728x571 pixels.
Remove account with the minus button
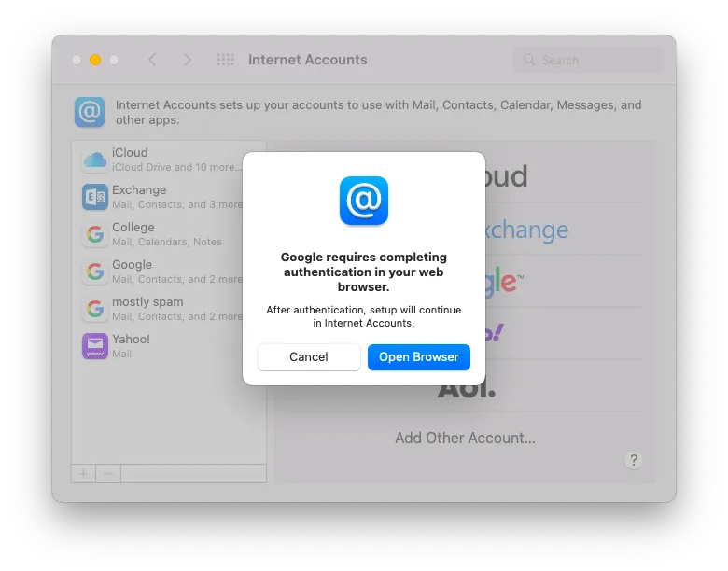click(108, 474)
